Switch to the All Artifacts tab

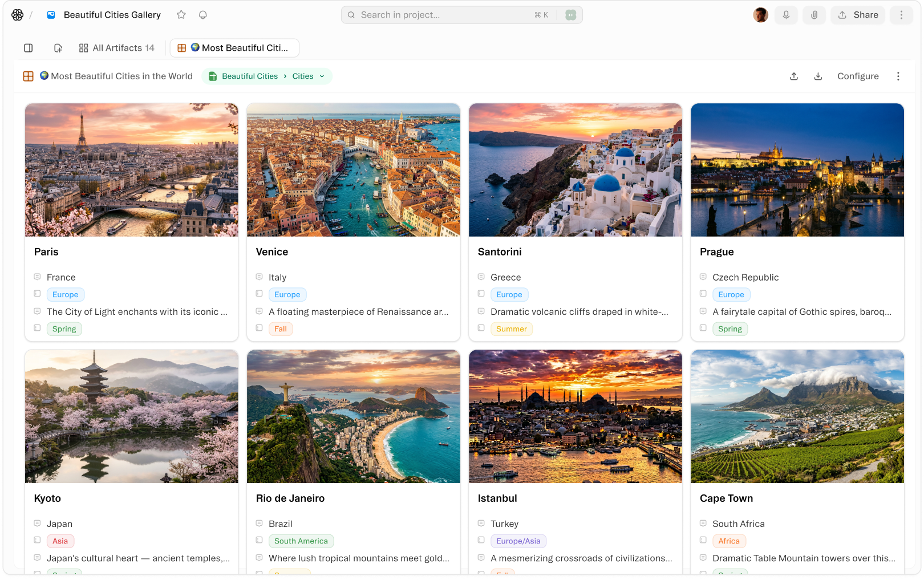(x=117, y=48)
